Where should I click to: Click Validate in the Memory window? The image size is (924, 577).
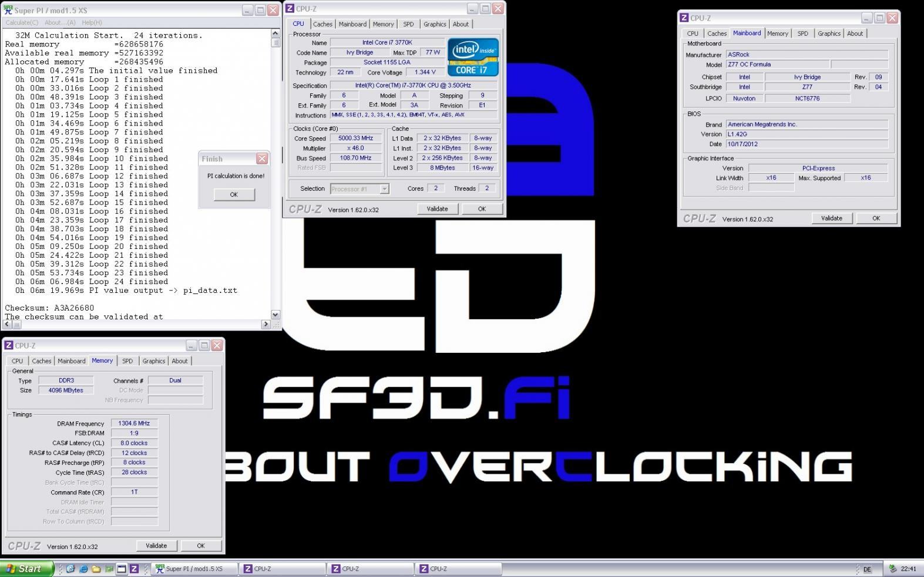point(156,546)
